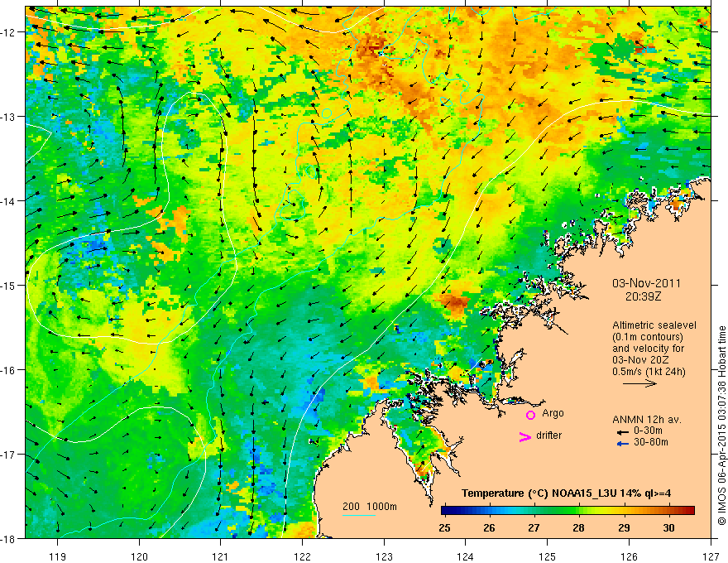
Task: Click the latitude axis label -14
Action: tap(9, 201)
